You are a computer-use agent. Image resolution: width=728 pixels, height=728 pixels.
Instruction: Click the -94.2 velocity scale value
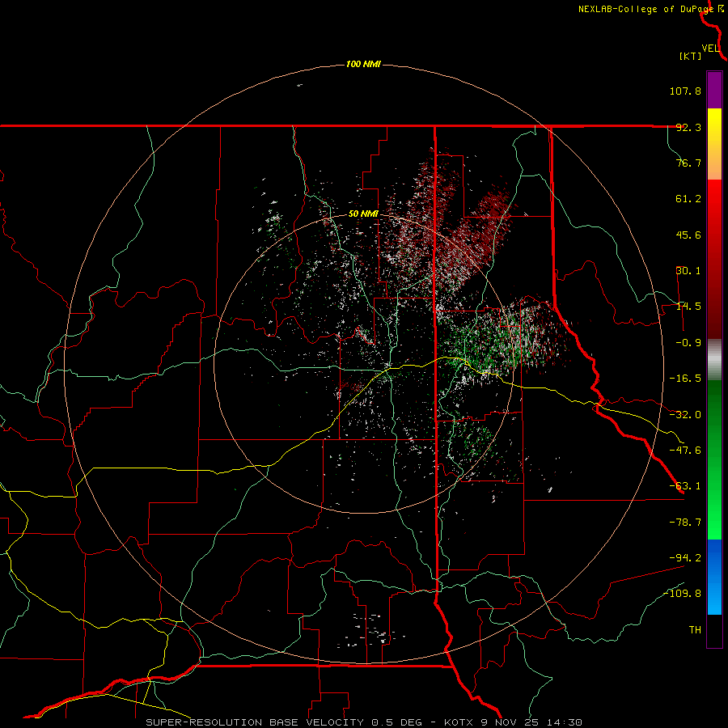click(x=685, y=557)
